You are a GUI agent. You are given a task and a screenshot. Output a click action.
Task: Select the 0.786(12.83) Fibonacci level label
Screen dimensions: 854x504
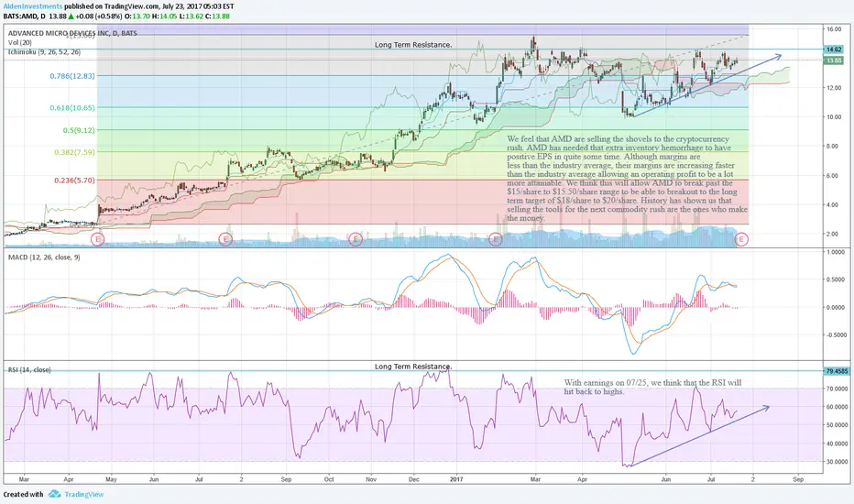coord(71,76)
